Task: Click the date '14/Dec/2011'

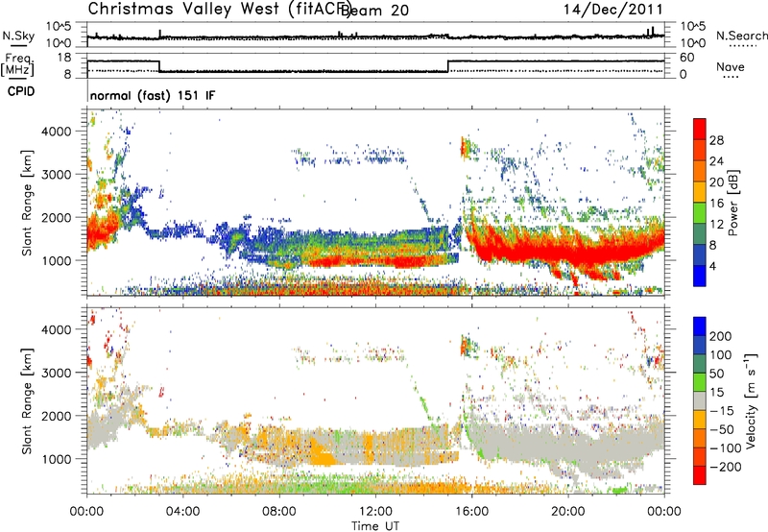Action: pyautogui.click(x=612, y=10)
